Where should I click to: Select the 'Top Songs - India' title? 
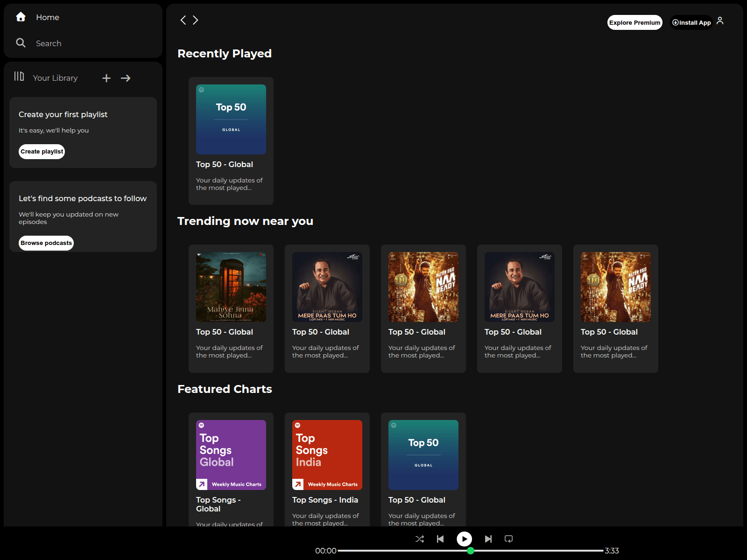(x=325, y=500)
